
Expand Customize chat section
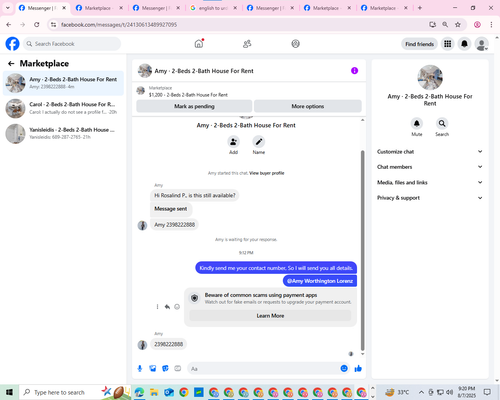430,152
